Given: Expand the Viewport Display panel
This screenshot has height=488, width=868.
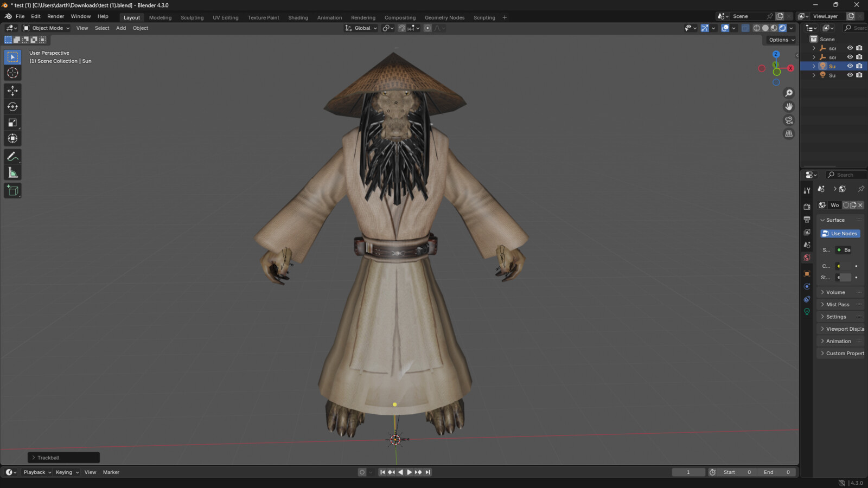Looking at the screenshot, I should point(840,329).
